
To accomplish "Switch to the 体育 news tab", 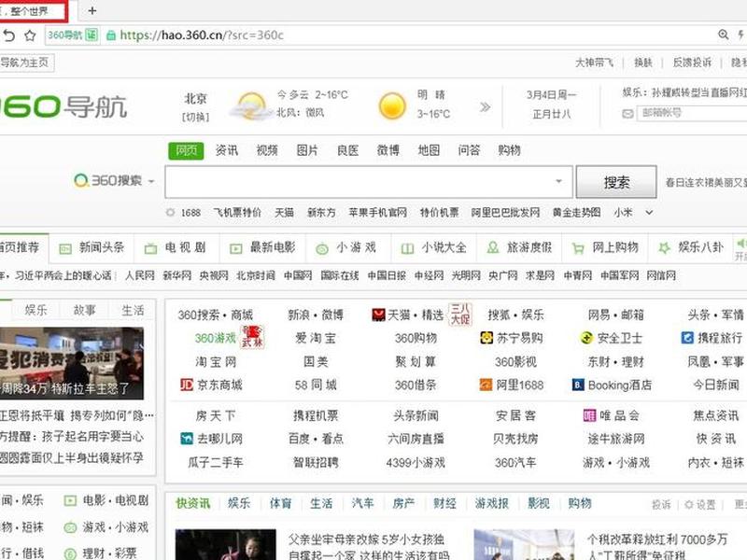I will [280, 503].
